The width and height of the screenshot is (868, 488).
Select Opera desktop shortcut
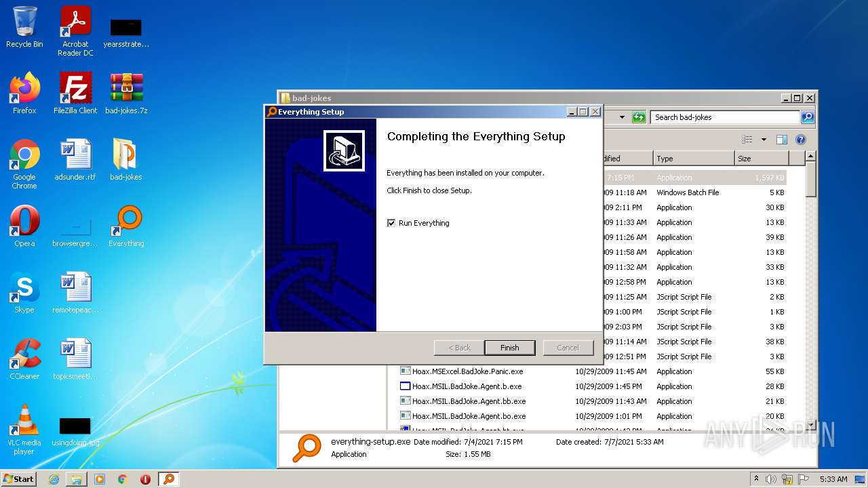24,226
